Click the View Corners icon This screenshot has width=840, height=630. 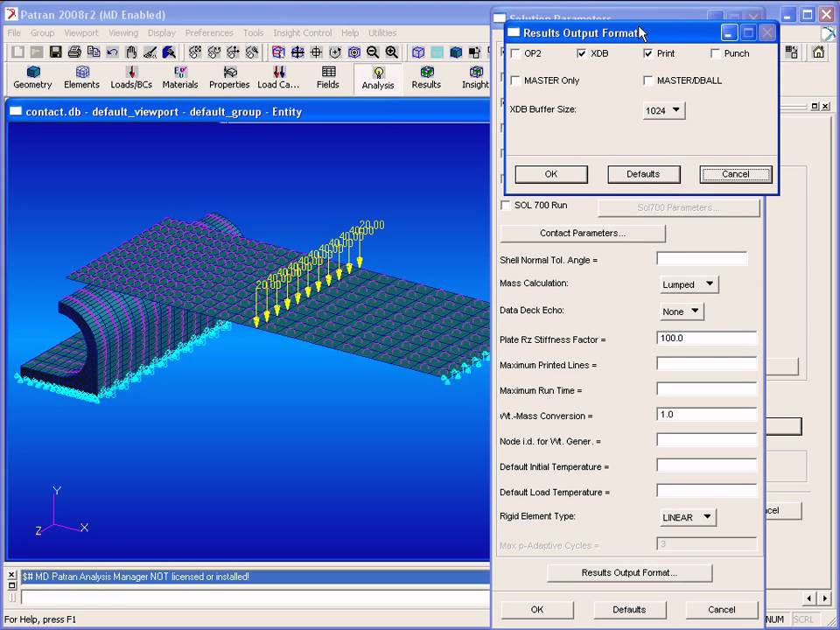click(x=278, y=52)
